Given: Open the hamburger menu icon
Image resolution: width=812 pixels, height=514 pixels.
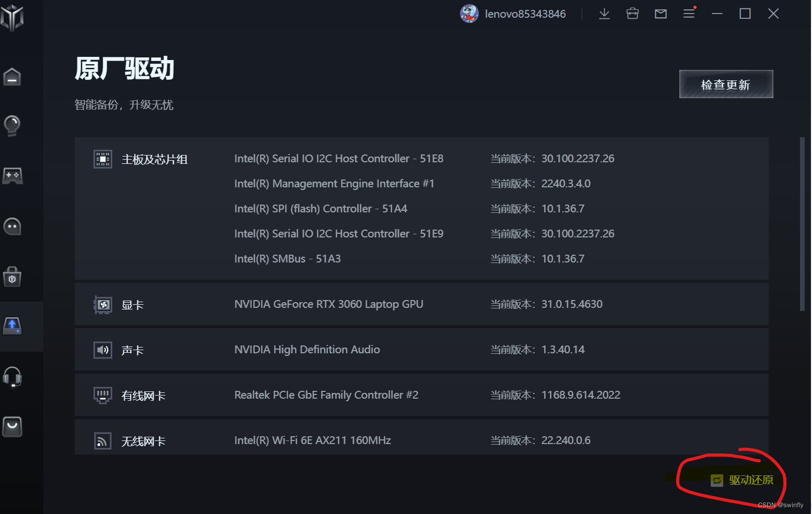Looking at the screenshot, I should point(689,13).
